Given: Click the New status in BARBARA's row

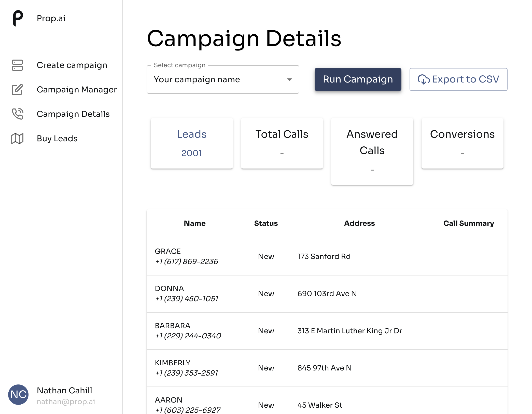Looking at the screenshot, I should click(x=266, y=331).
